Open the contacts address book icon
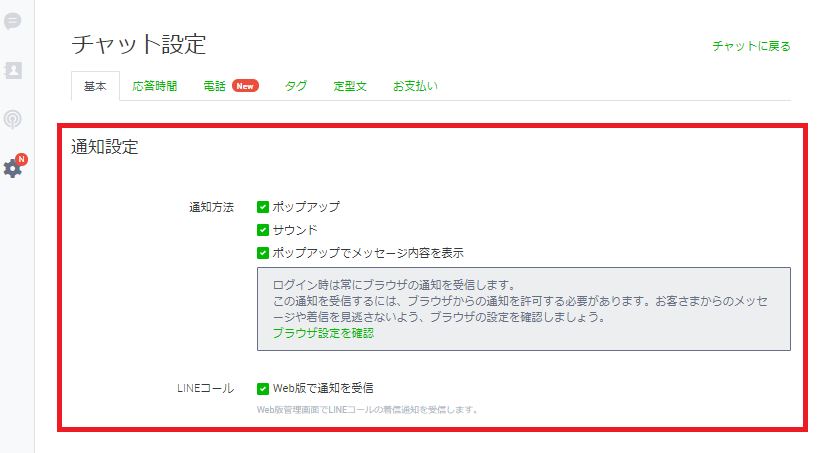Viewport: 821px width, 453px height. (13, 70)
